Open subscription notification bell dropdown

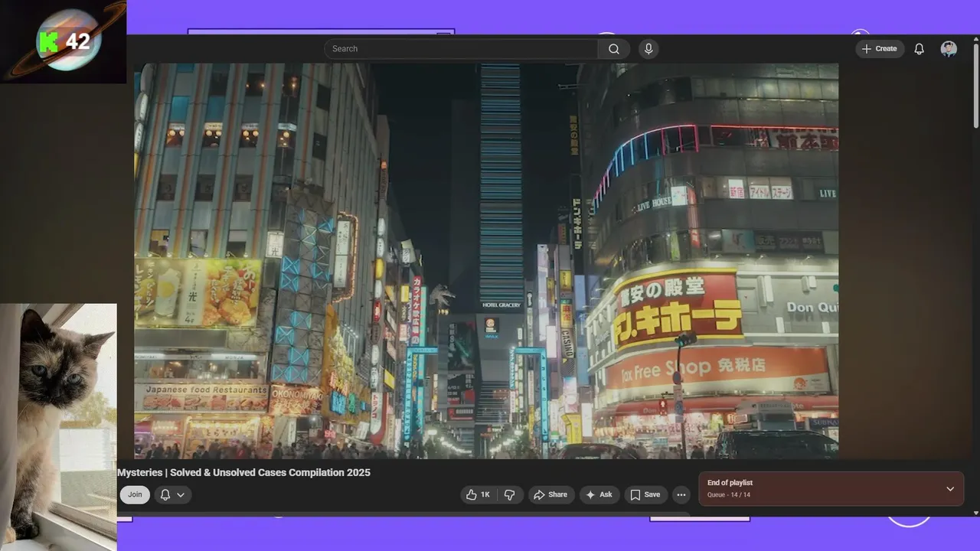(x=173, y=494)
